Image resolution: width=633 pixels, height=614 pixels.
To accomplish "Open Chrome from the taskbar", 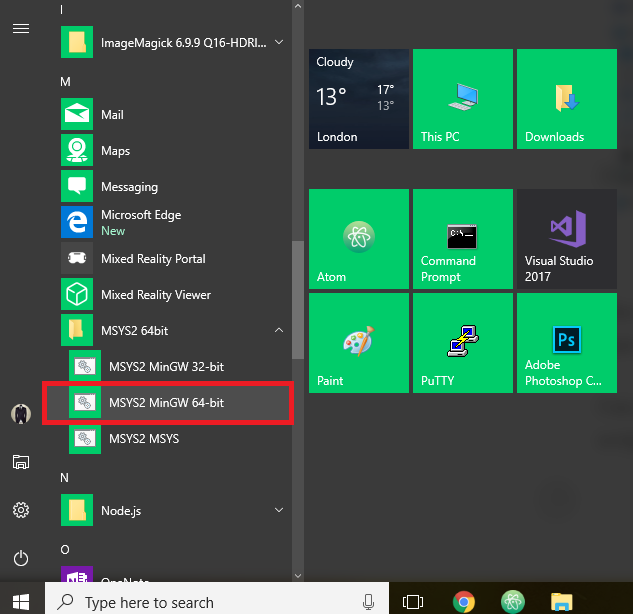I will pyautogui.click(x=463, y=602).
